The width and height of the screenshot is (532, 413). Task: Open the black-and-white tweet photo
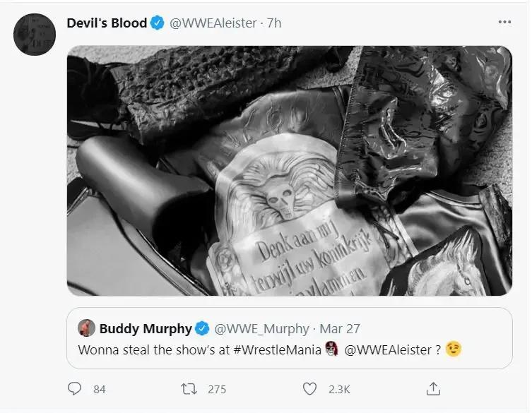point(289,171)
